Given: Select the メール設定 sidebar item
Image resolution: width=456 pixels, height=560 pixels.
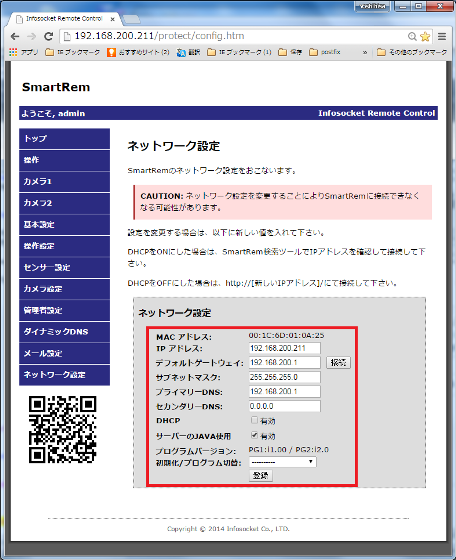Looking at the screenshot, I should (64, 353).
